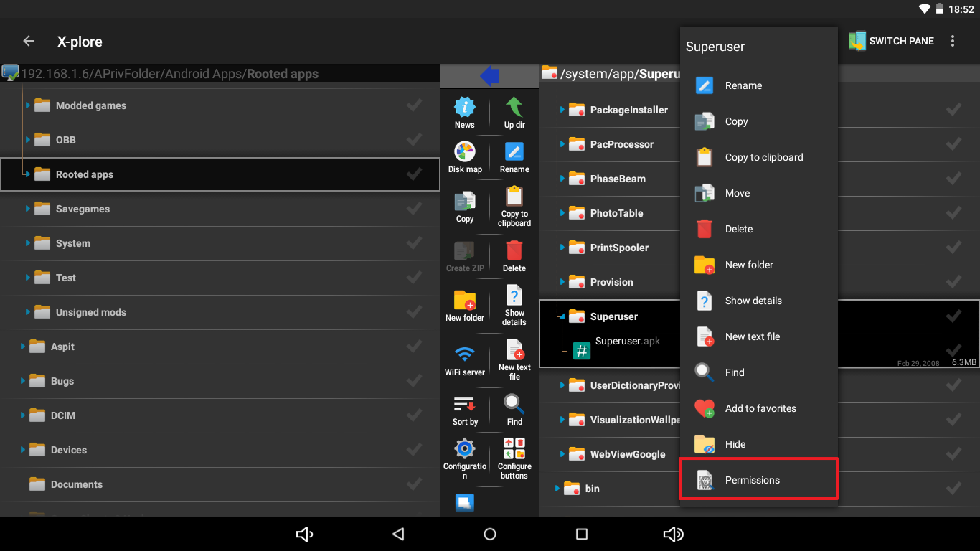Click the blue arrow pane direction indicator

(x=490, y=75)
